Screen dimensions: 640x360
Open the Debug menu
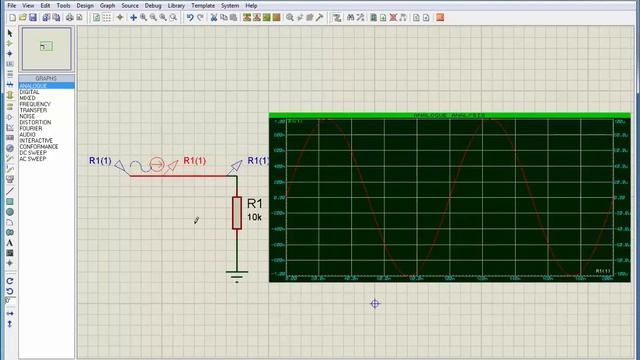(x=153, y=6)
